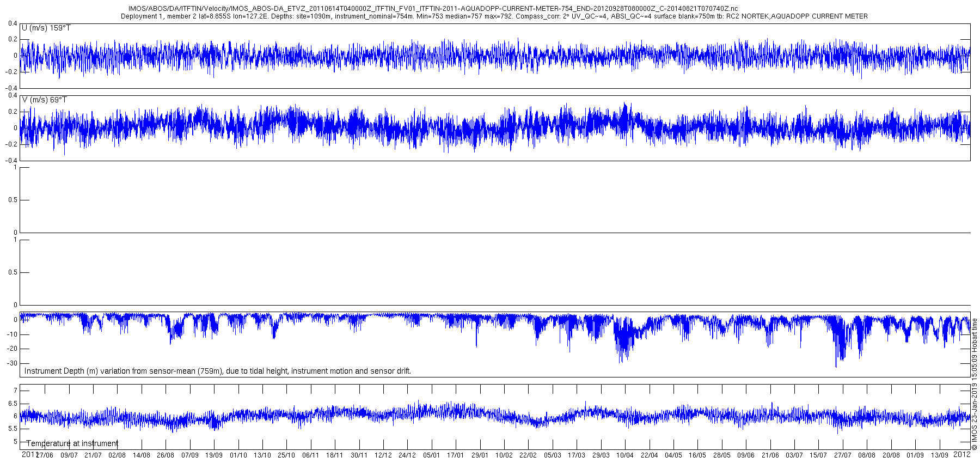Click the 'V (m/s) 69°T' panel label
980x463 pixels.
(45, 100)
